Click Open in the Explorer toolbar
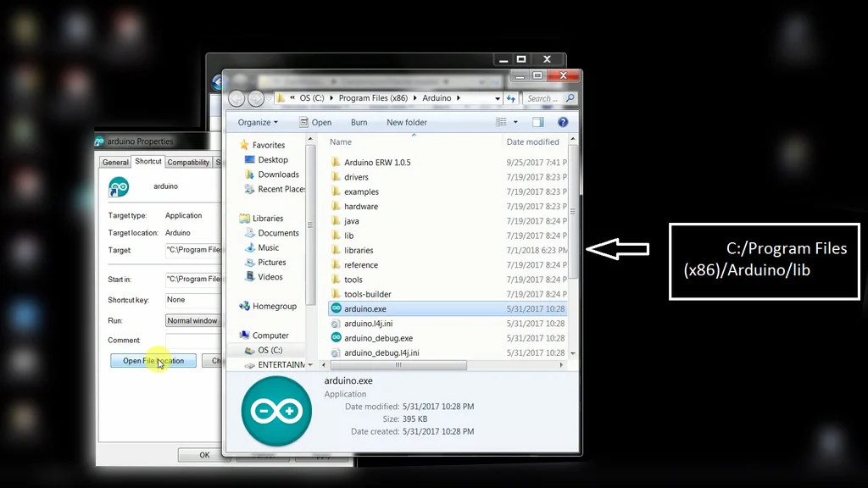Viewport: 868px width, 488px height. click(315, 122)
